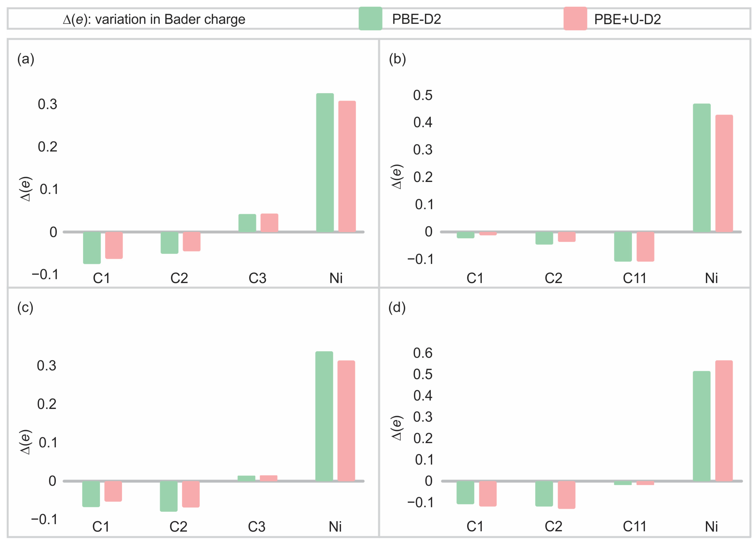Screen dimensions: 756x545
Task: Select the PBE-D2 legend label text
Action: [416, 19]
